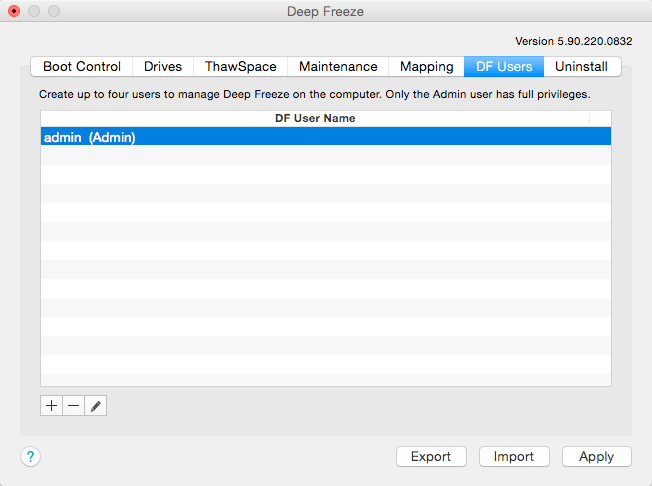Click the Version 5.90.220.0832 label
The image size is (652, 486).
tap(574, 41)
